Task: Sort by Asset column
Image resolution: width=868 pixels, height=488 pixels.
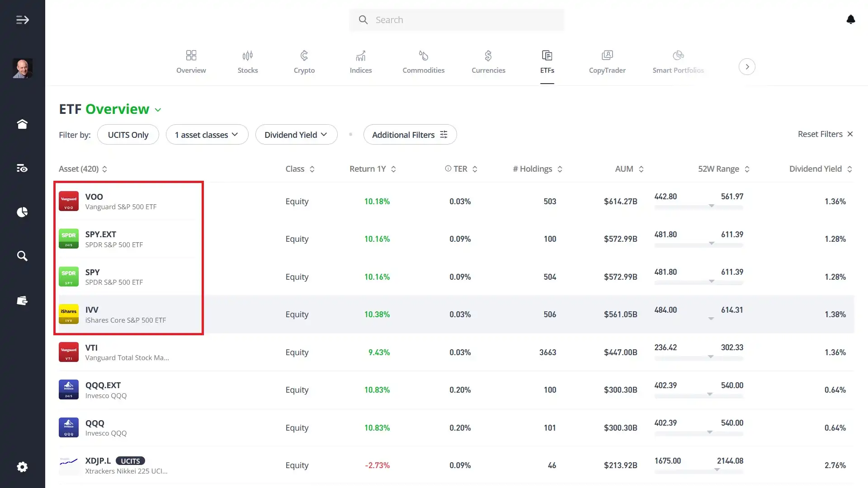Action: click(x=83, y=169)
